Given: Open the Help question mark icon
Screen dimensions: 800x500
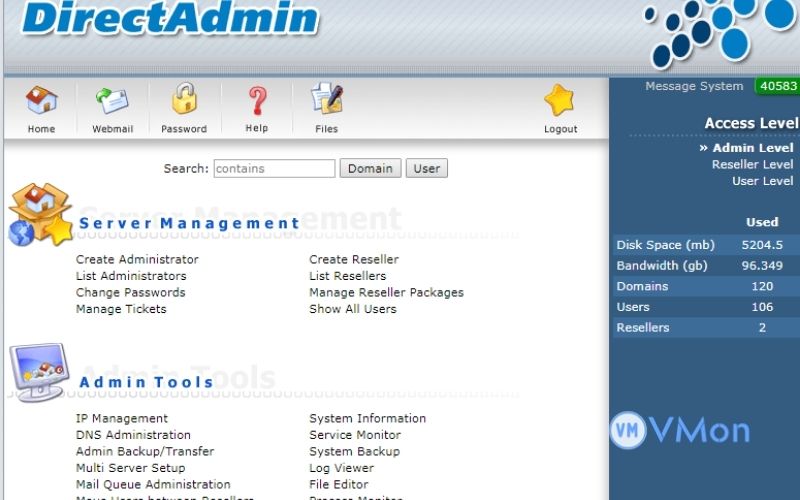Looking at the screenshot, I should pyautogui.click(x=257, y=100).
